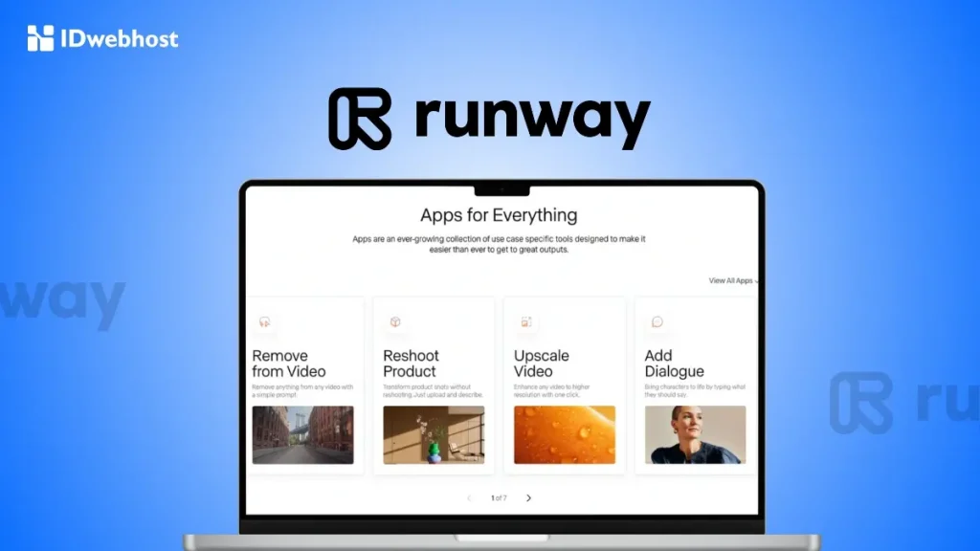Click the Runway logo symbol

[x=359, y=120]
